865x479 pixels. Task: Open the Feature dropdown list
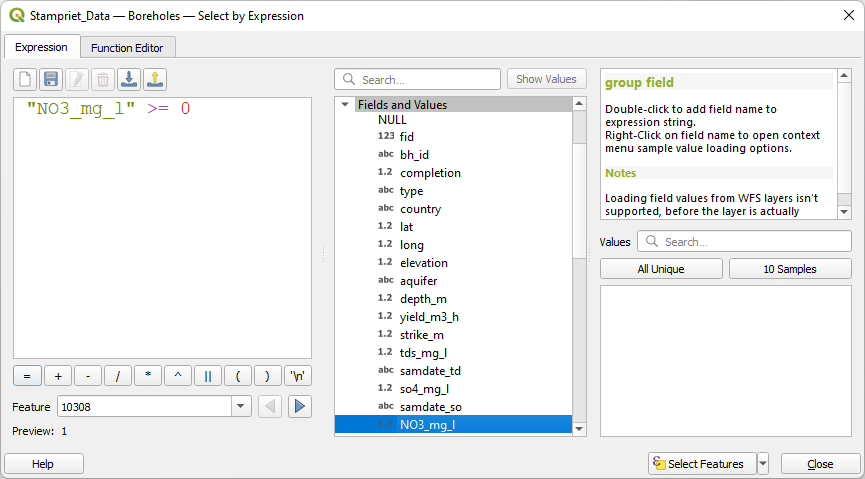coord(241,407)
